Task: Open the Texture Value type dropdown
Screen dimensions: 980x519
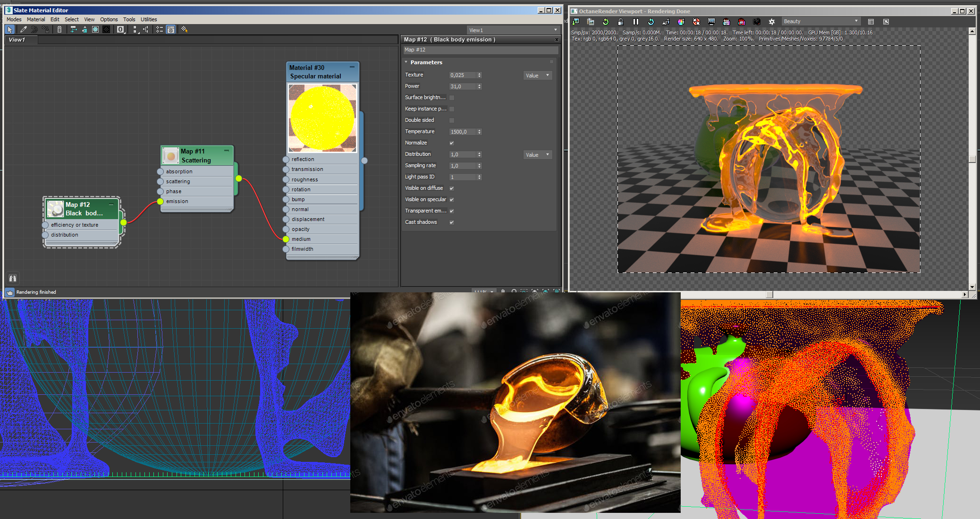Action: pos(538,76)
